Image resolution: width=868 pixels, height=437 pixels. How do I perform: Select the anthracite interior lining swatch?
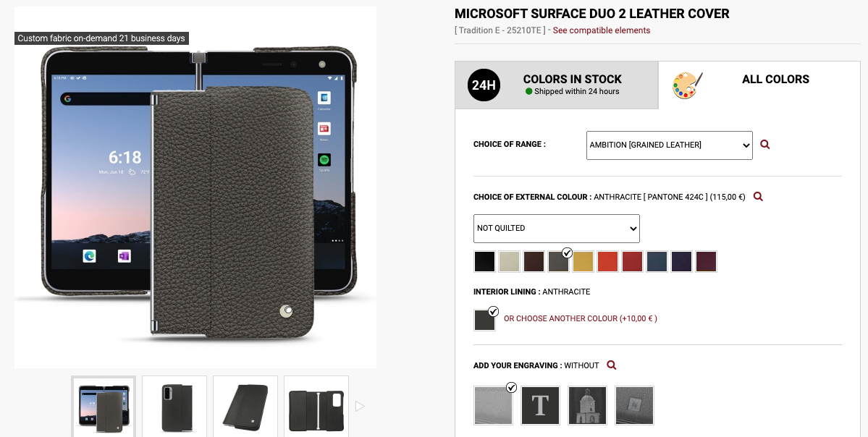[x=484, y=320]
